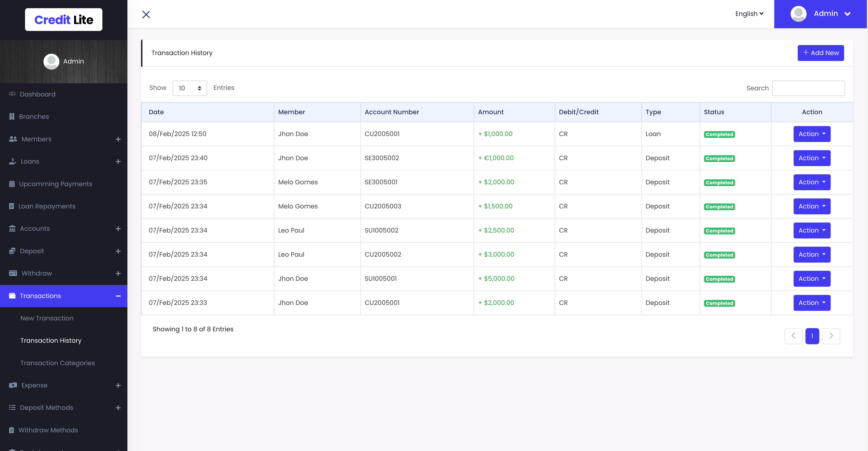868x451 pixels.
Task: Open Action dropdown for Loan transaction row
Action: coord(811,134)
